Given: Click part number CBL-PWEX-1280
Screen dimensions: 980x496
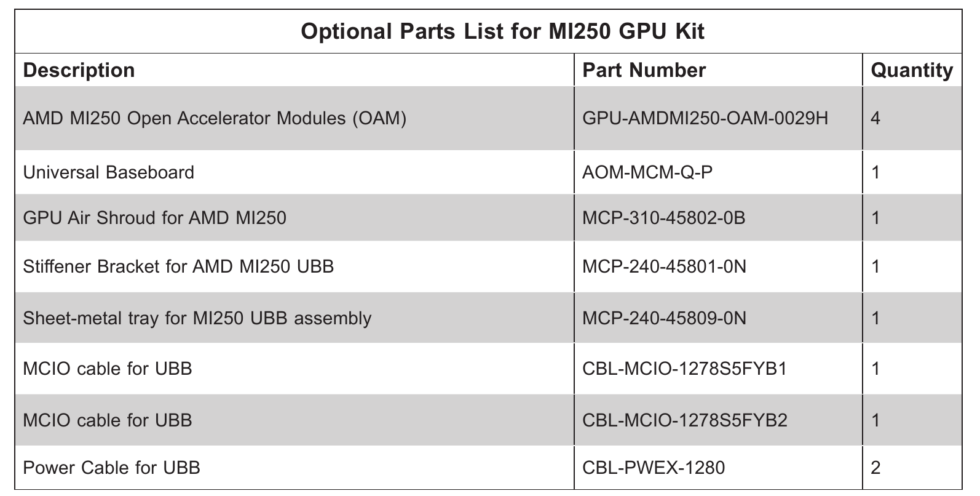Looking at the screenshot, I should (654, 468).
